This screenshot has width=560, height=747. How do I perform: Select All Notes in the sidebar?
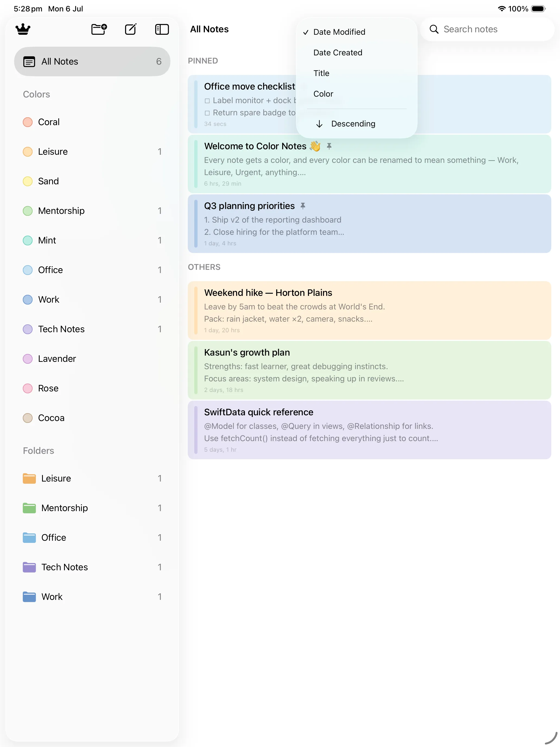point(92,61)
